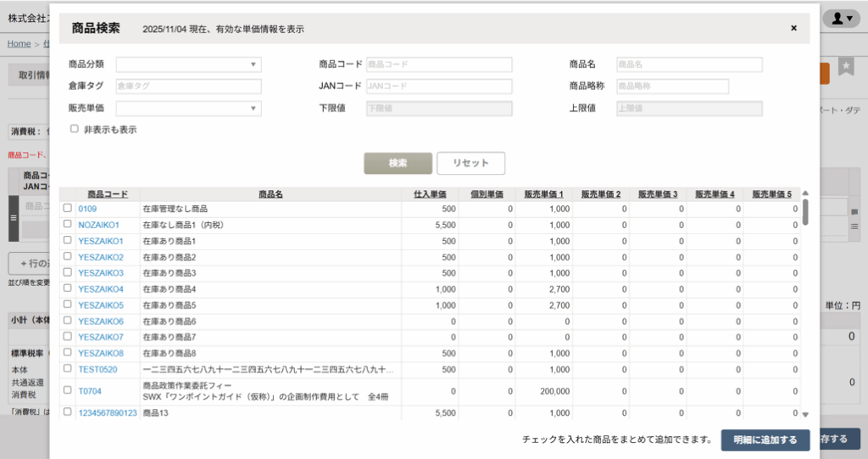
Task: Close the 商品検索 dialog with the × icon
Action: pos(793,28)
